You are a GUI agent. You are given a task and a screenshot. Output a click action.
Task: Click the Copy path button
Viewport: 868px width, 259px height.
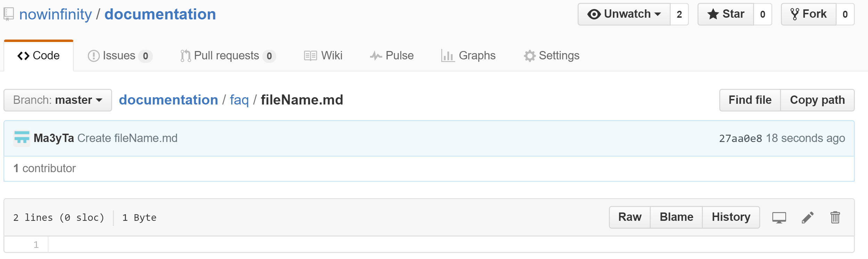coord(817,100)
